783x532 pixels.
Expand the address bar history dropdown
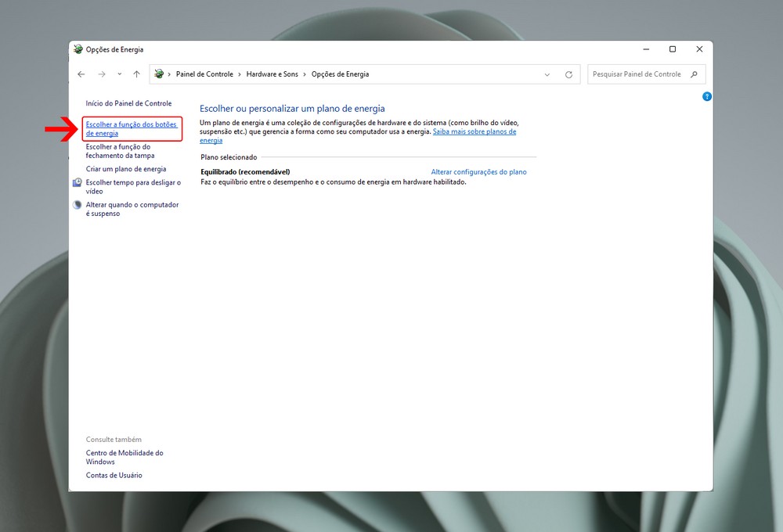pyautogui.click(x=547, y=74)
